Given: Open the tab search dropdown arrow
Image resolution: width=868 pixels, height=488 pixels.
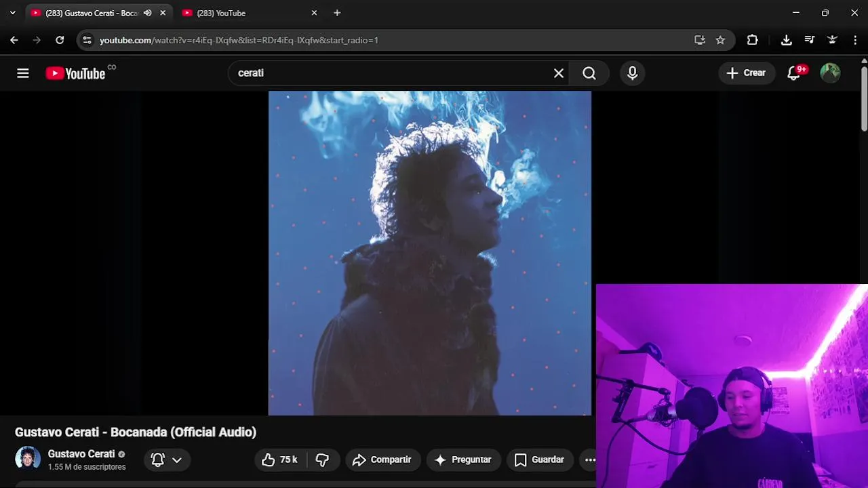Looking at the screenshot, I should coord(12,13).
